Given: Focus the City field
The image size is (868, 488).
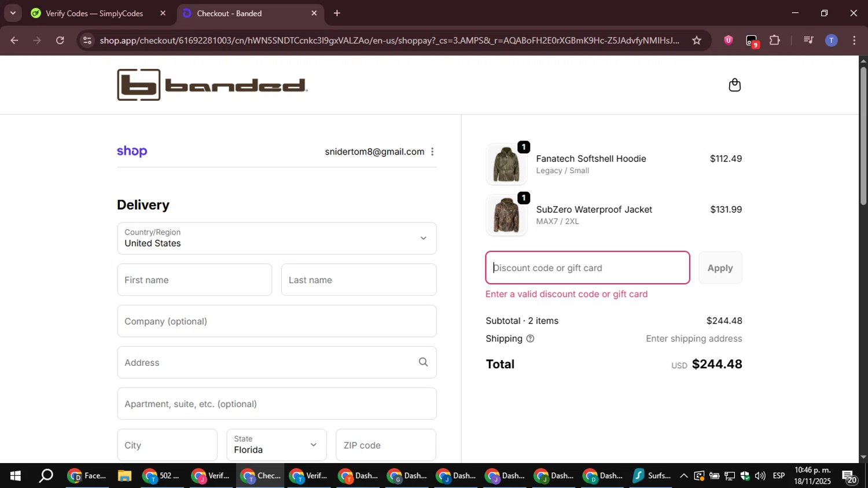Looking at the screenshot, I should 167,445.
